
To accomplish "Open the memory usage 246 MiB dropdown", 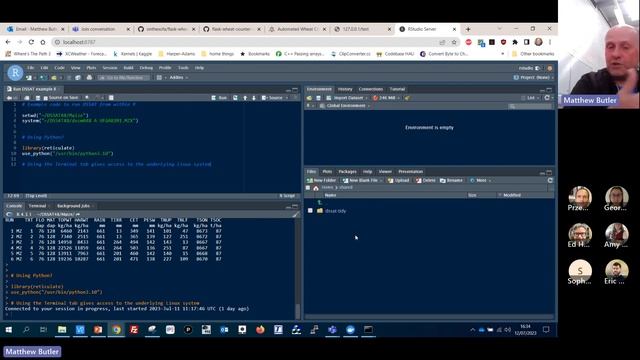I will [x=386, y=98].
